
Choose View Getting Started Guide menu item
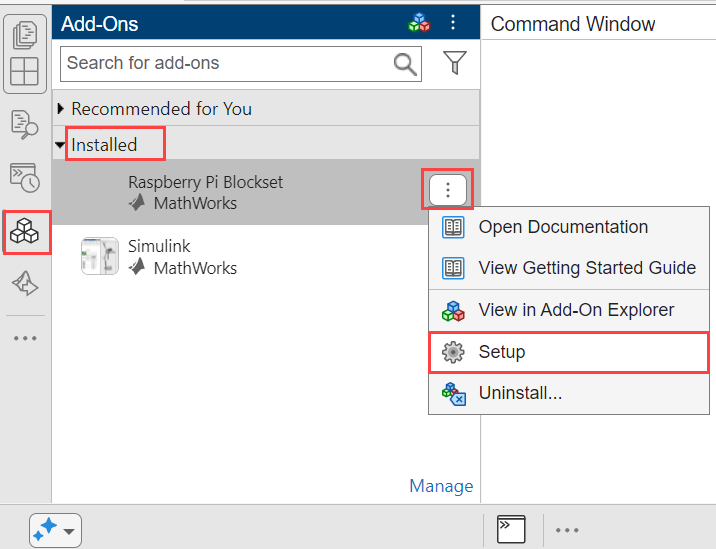tap(569, 268)
